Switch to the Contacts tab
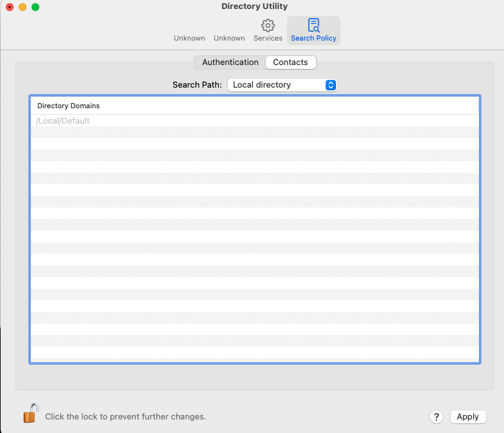Screen dimensions: 504x433 pyautogui.click(x=290, y=63)
